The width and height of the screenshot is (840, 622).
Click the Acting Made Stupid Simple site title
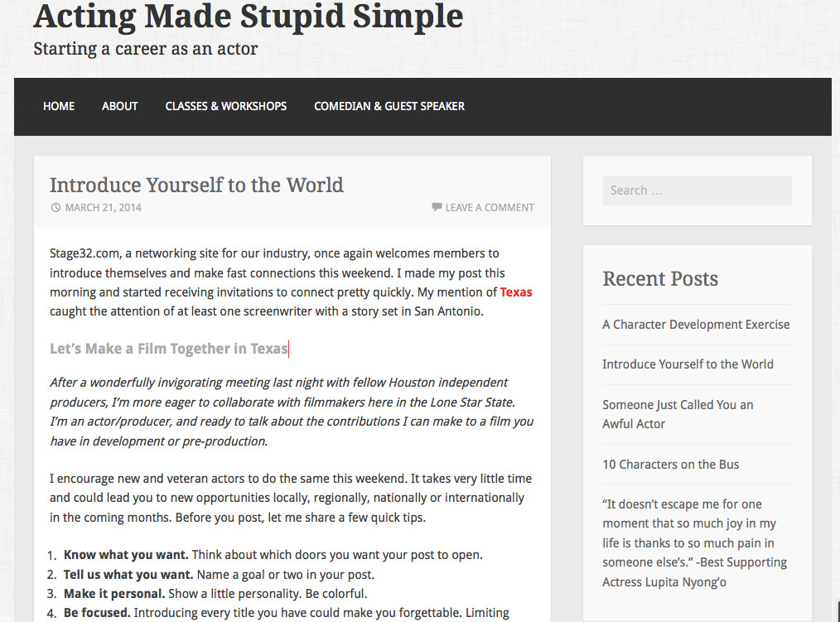click(x=249, y=16)
